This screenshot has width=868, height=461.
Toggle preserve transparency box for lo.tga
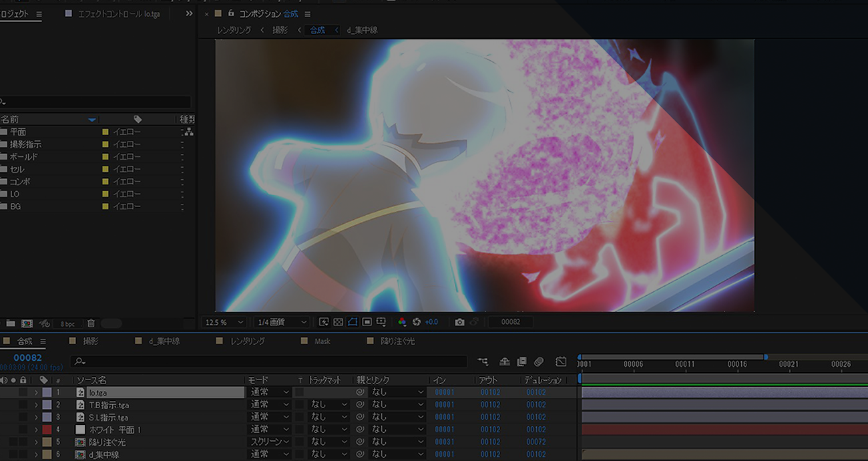[300, 392]
